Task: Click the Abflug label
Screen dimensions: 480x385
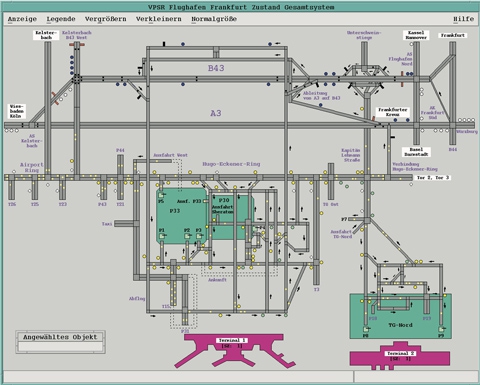Action: point(137,299)
